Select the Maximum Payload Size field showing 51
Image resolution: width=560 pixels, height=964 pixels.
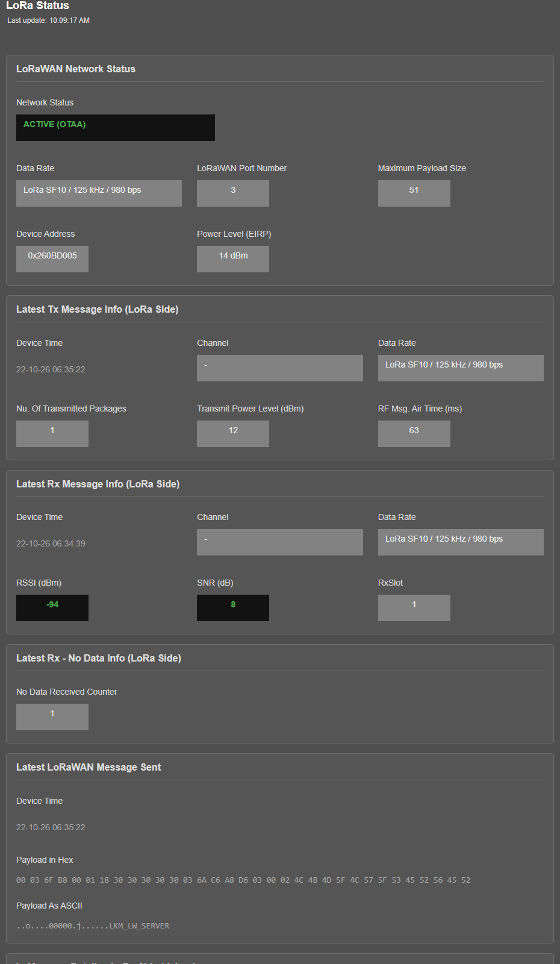click(x=414, y=193)
